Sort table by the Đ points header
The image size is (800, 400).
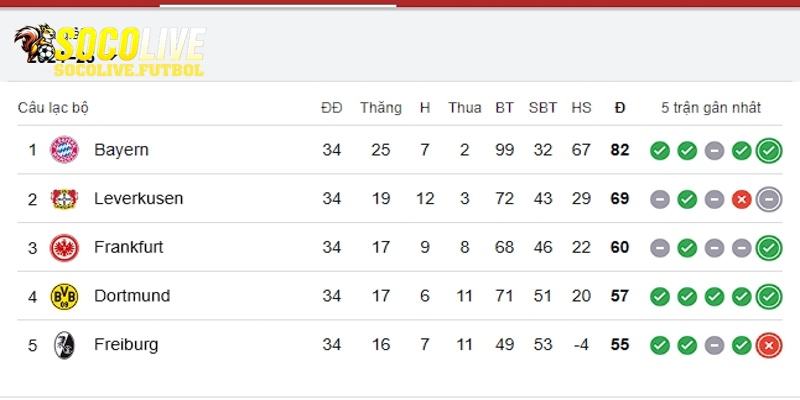[620, 108]
